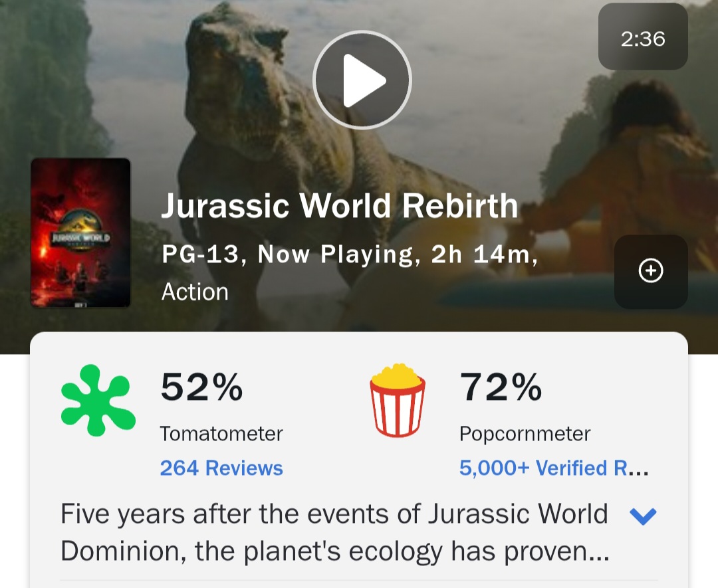718x588 pixels.
Task: Click the green Tomatometer splat icon
Action: (x=98, y=400)
